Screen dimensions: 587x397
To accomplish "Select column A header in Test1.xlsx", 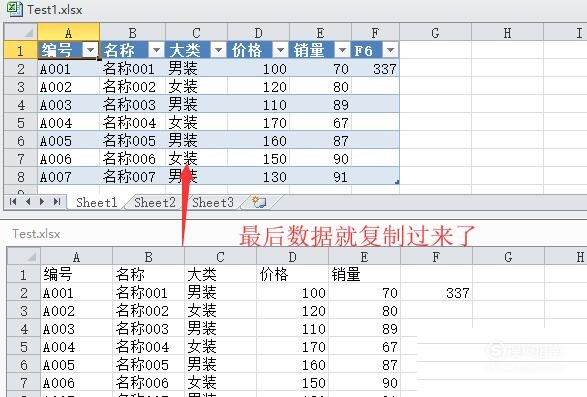I will coord(69,32).
